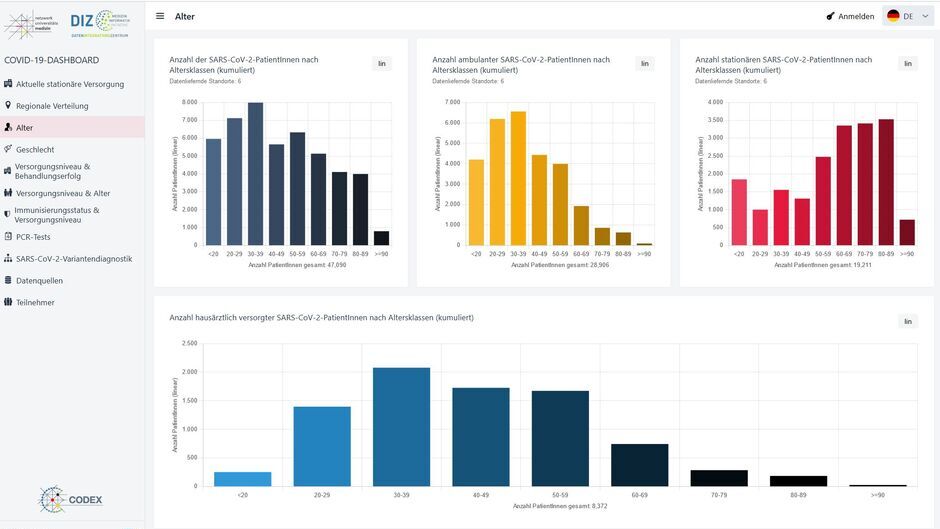940x529 pixels.
Task: Click the database icon for Datenquellen
Action: pos(8,280)
